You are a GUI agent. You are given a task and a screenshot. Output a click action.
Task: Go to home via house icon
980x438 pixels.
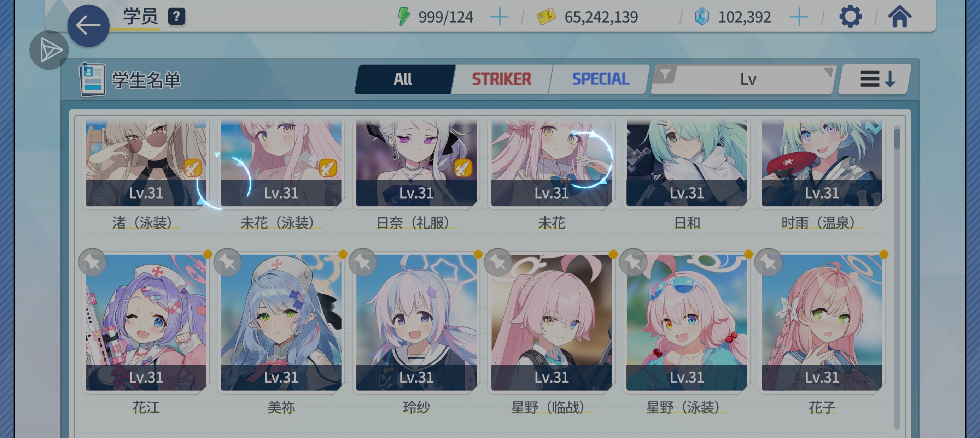[x=900, y=17]
